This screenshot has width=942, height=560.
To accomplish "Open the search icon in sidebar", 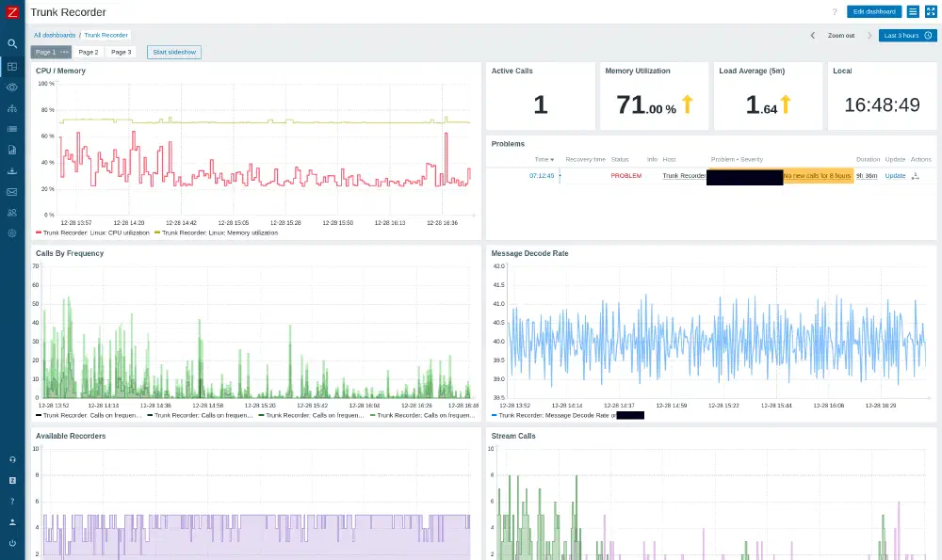I will (x=12, y=43).
